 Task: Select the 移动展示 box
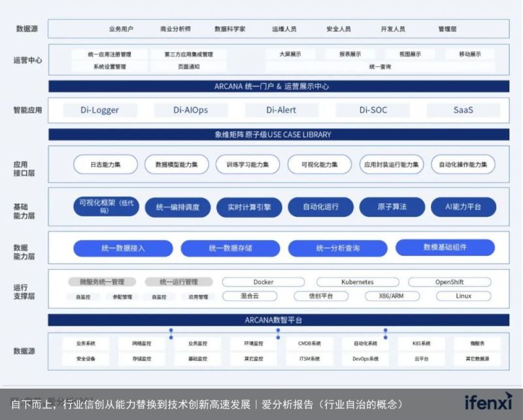point(470,54)
